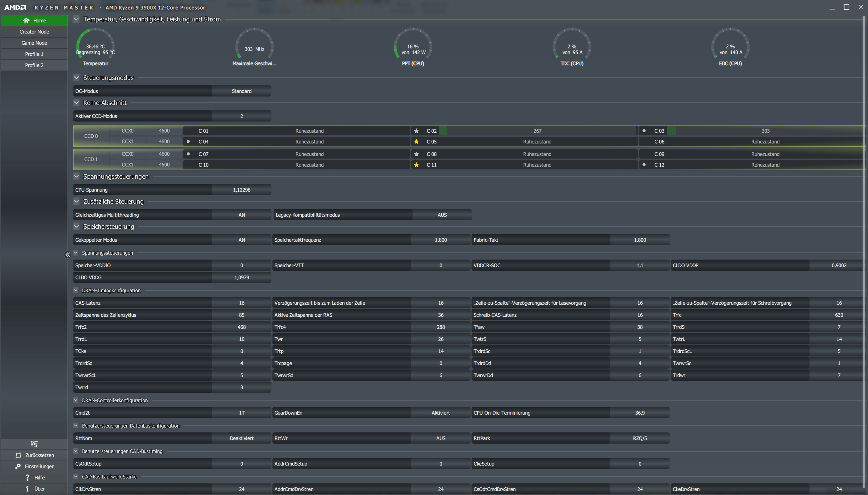Viewport: 868px width, 495px height.
Task: Click the Zurücksetzen button
Action: point(34,455)
